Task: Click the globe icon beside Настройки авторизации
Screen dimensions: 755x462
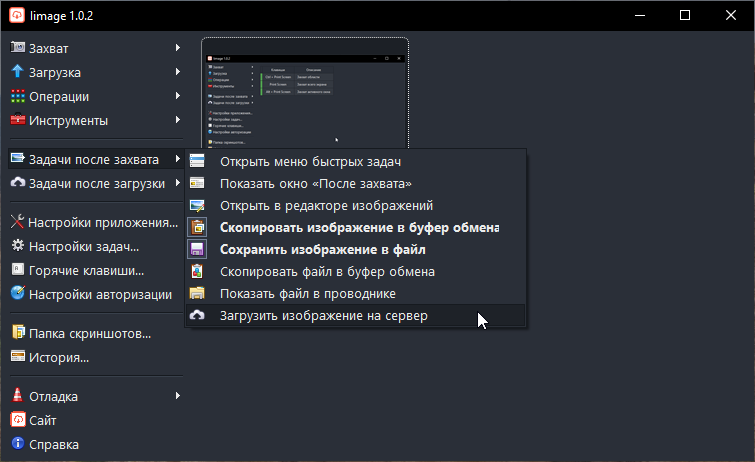Action: coord(18,293)
